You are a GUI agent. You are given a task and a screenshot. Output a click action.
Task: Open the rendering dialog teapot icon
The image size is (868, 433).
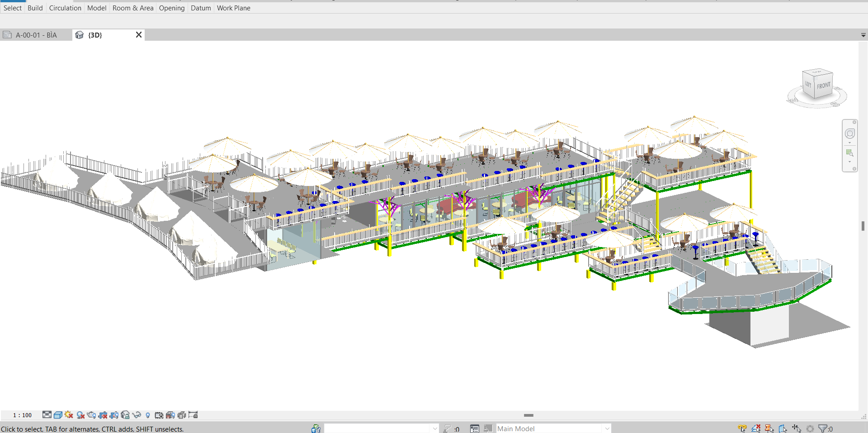point(91,414)
